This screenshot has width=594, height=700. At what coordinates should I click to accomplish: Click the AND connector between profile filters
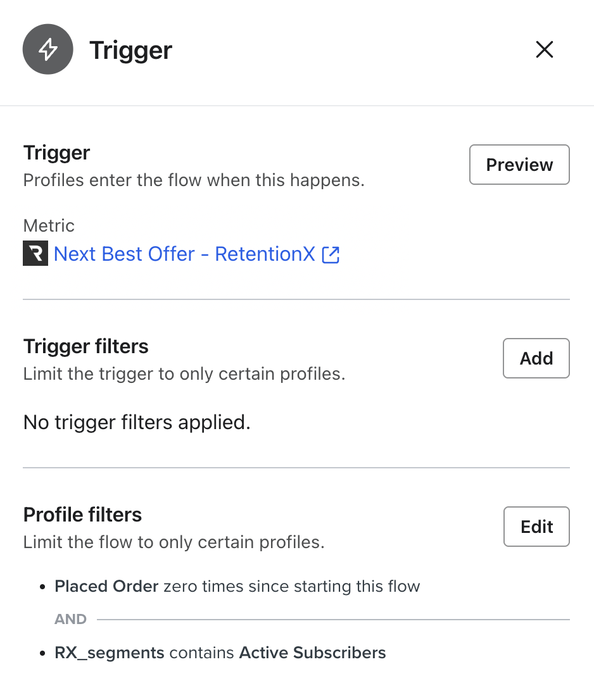tap(70, 619)
